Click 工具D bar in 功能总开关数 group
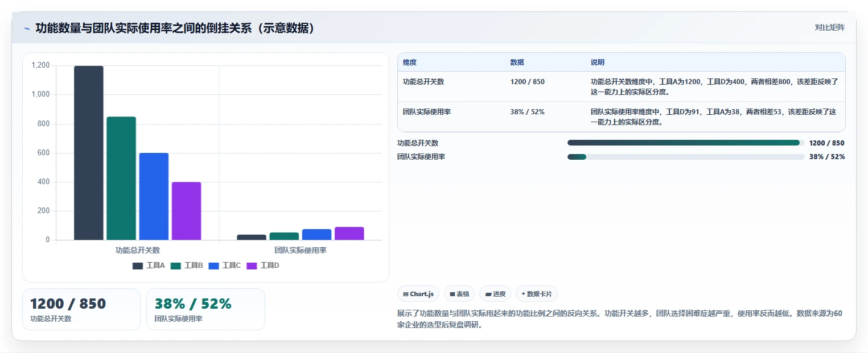The image size is (868, 353). [x=186, y=211]
